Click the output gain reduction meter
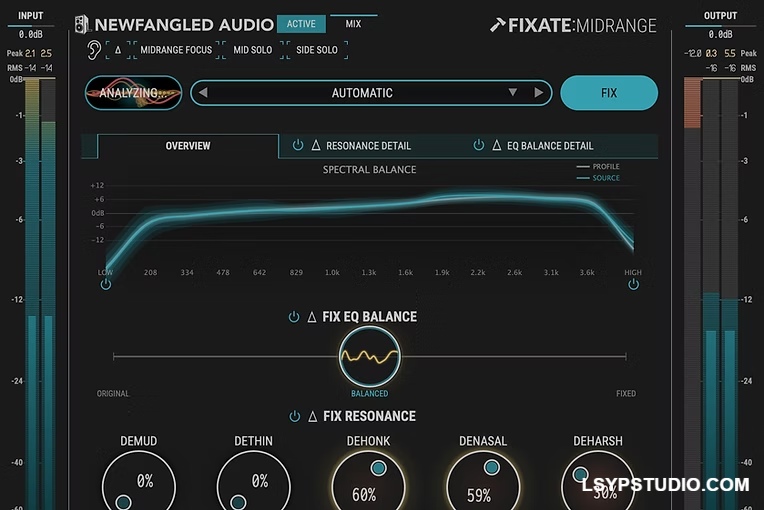 692,294
